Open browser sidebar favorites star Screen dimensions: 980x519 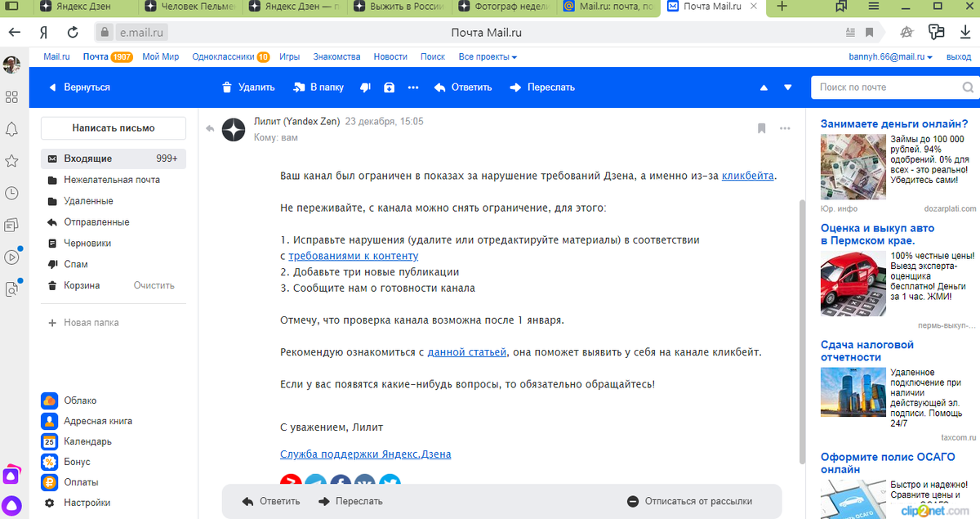pyautogui.click(x=11, y=161)
